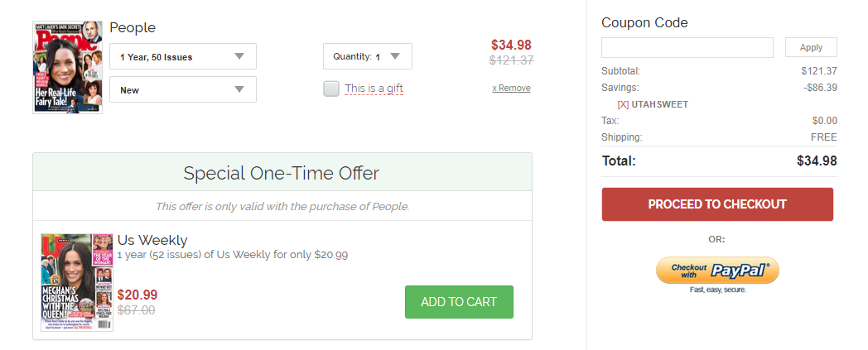Click the Us Weekly offer title
868x350 pixels.
[152, 241]
